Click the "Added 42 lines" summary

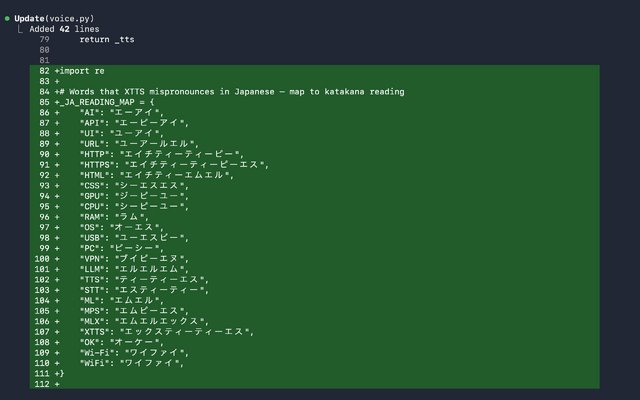(64, 30)
